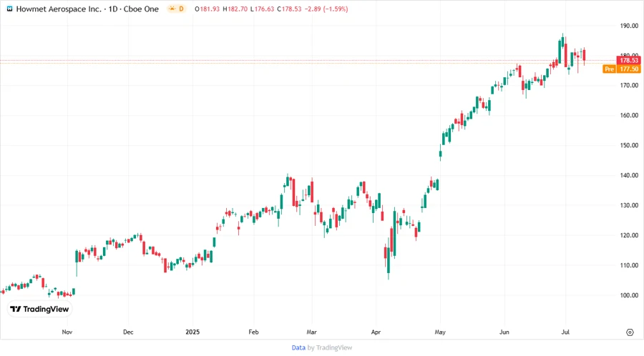The image size is (644, 356).
Task: Click the 140.00 price axis label
Action: pyautogui.click(x=629, y=175)
